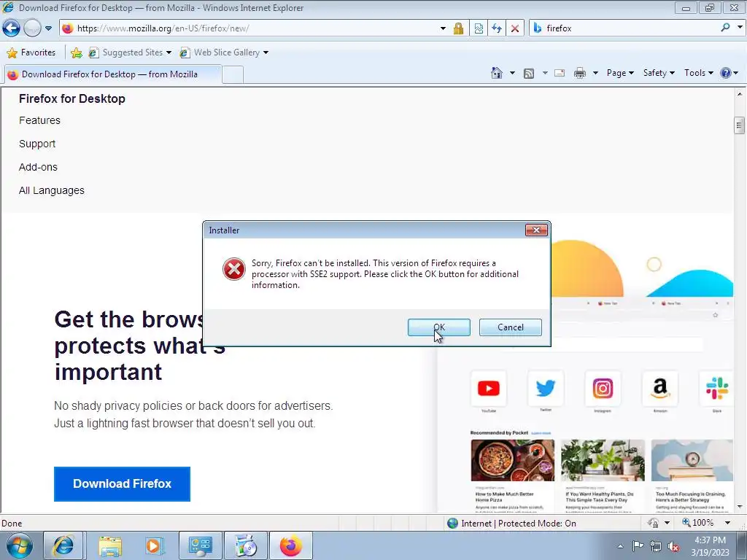Click the search magnifier icon

tap(725, 28)
